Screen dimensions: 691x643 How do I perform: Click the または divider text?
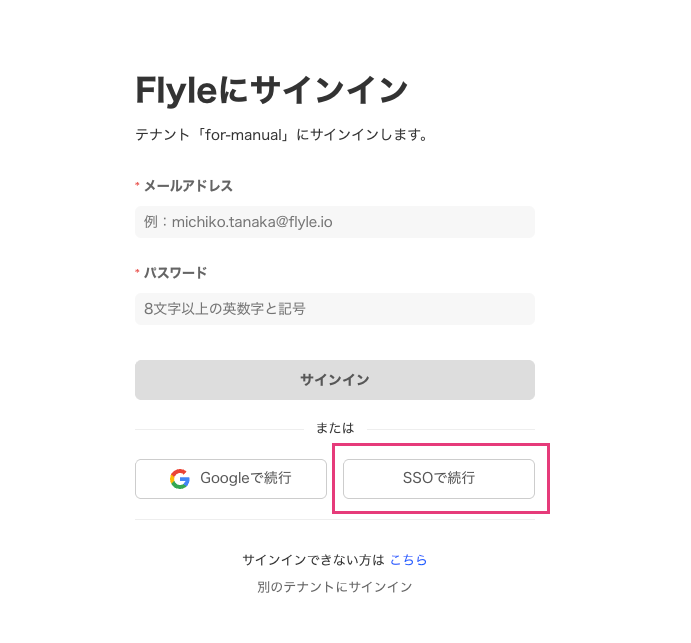(x=335, y=428)
